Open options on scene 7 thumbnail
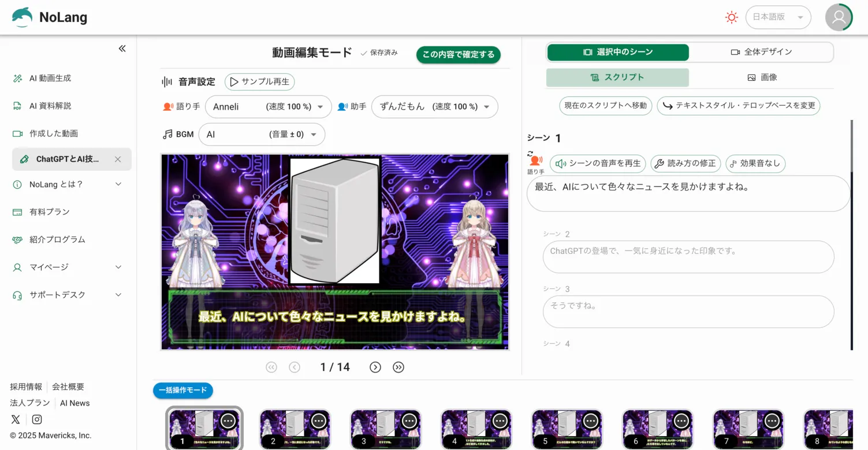 click(x=773, y=421)
